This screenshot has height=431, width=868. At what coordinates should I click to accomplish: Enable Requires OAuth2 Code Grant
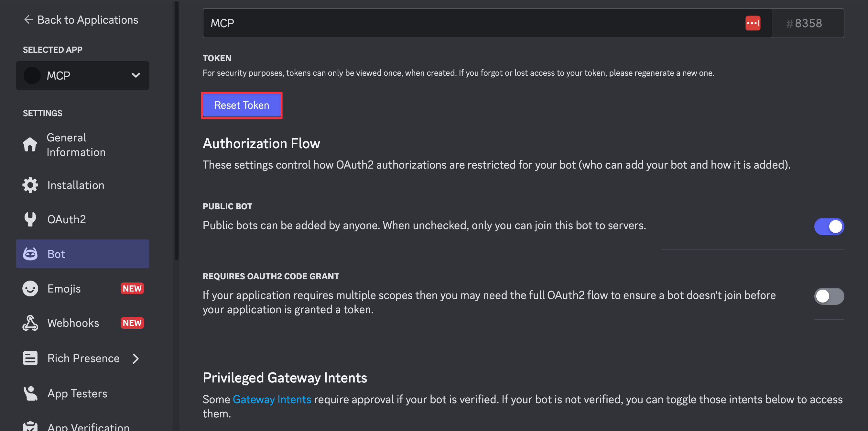click(829, 296)
